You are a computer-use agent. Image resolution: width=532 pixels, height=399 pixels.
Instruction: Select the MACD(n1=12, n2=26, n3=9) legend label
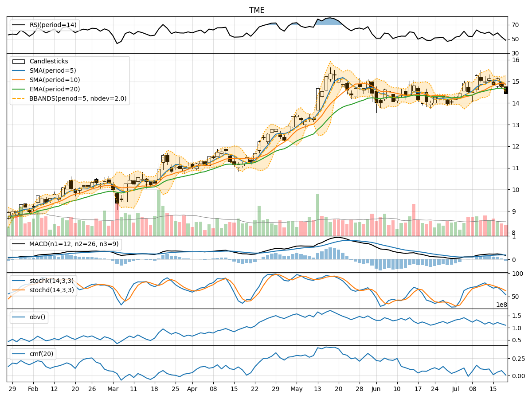click(x=74, y=244)
